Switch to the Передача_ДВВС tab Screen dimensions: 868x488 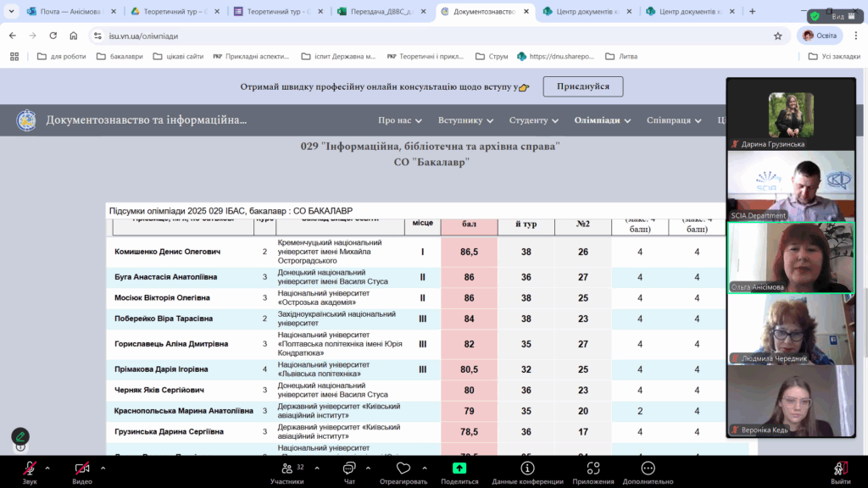[x=381, y=11]
